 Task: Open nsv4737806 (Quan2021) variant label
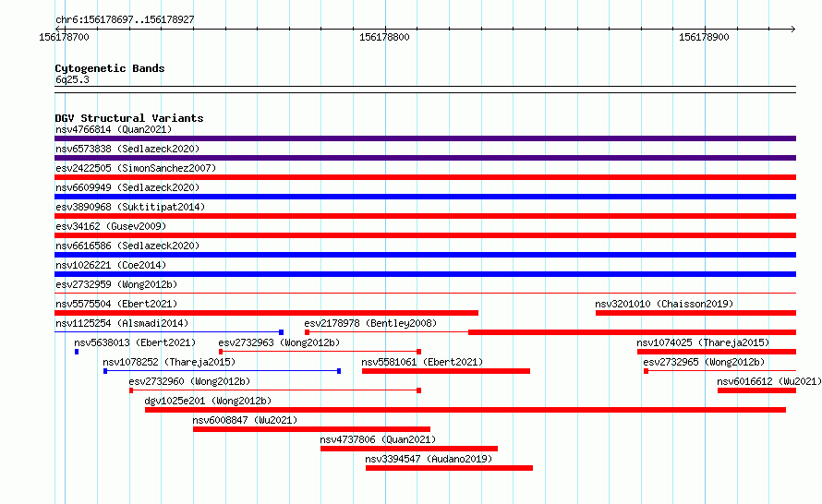[x=378, y=439]
